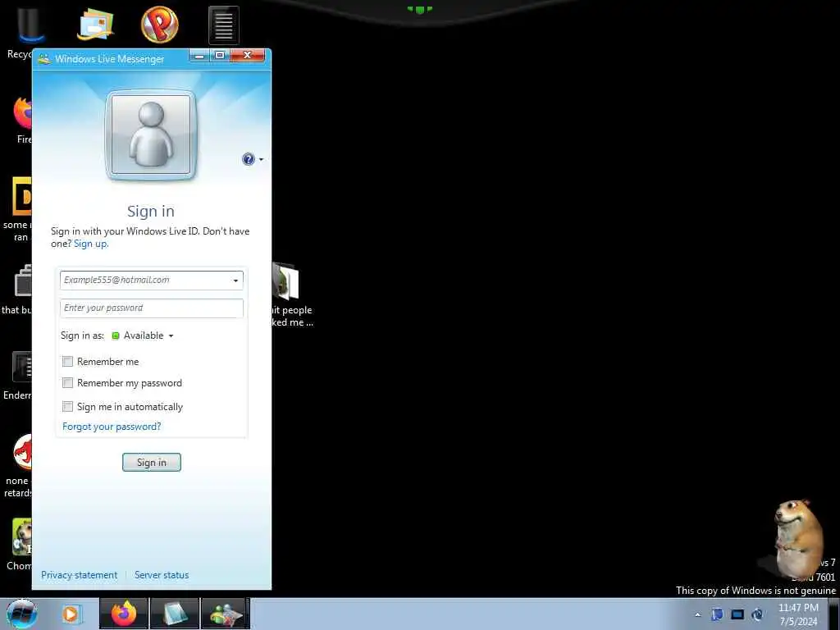840x630 pixels.
Task: Switch to Firefox on the taskbar
Action: click(123, 614)
